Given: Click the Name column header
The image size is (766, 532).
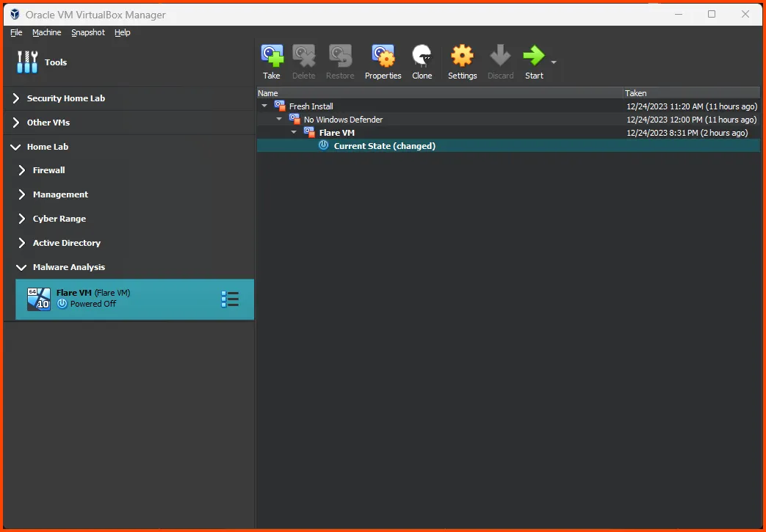Looking at the screenshot, I should (440, 92).
